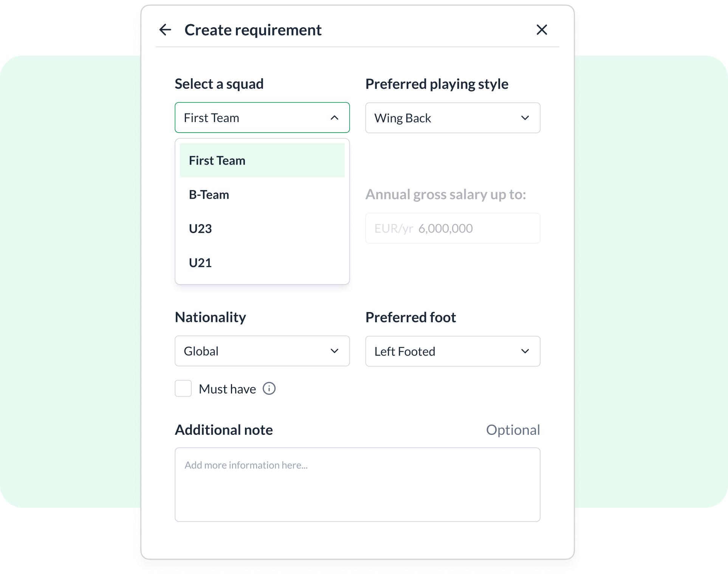Click the Wing Back dropdown chevron

(x=525, y=118)
